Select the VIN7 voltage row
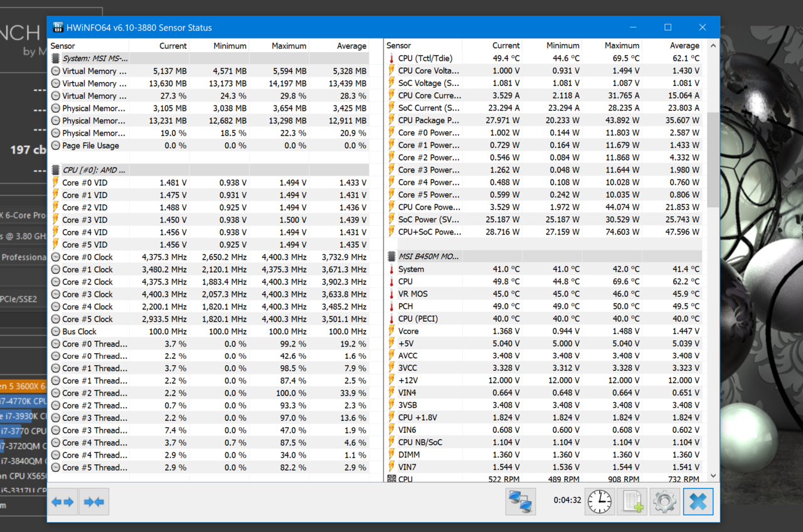 [x=545, y=467]
